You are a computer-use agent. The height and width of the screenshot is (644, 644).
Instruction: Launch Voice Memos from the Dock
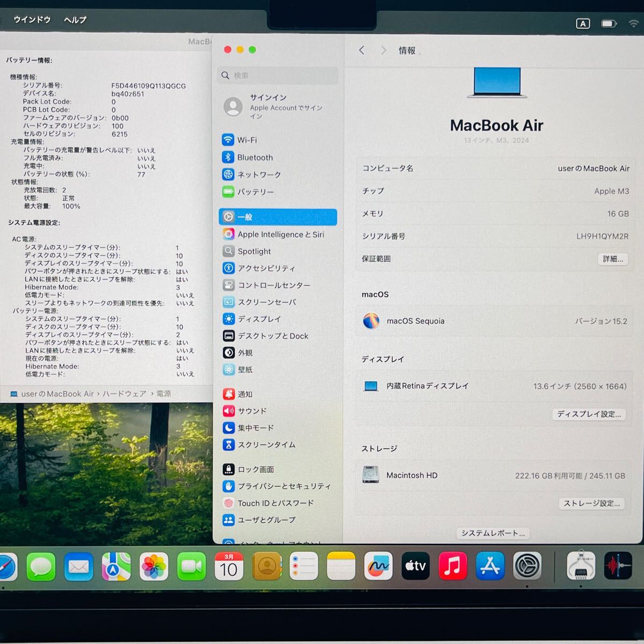coord(618,566)
